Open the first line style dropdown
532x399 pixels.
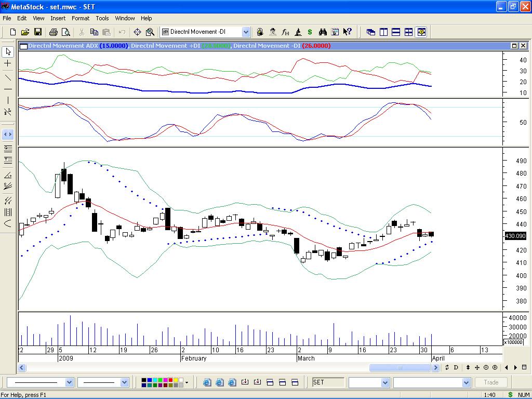click(x=69, y=382)
